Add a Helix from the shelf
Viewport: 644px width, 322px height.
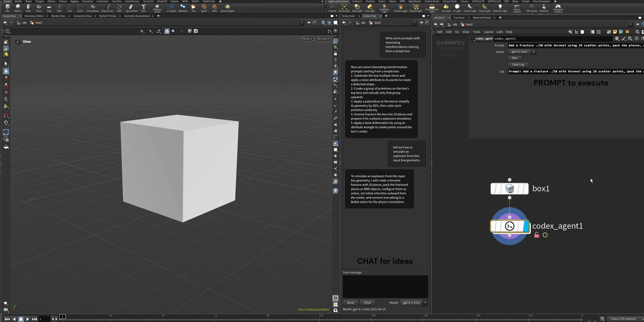click(214, 8)
